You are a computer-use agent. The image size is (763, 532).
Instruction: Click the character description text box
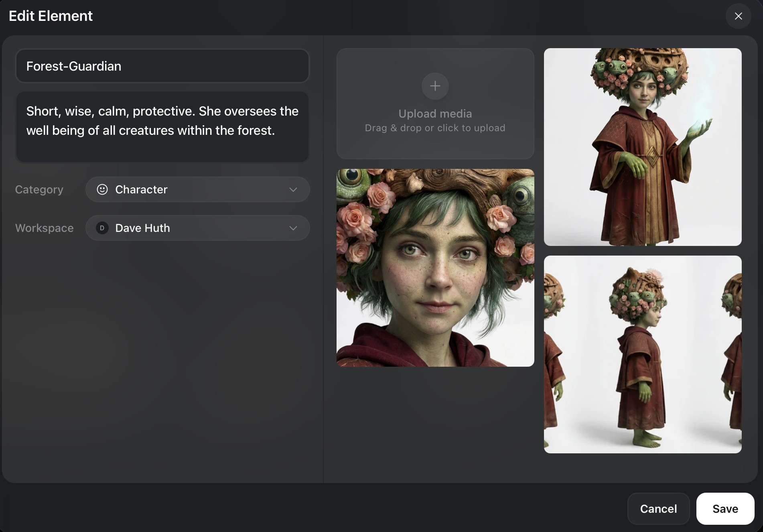[162, 127]
